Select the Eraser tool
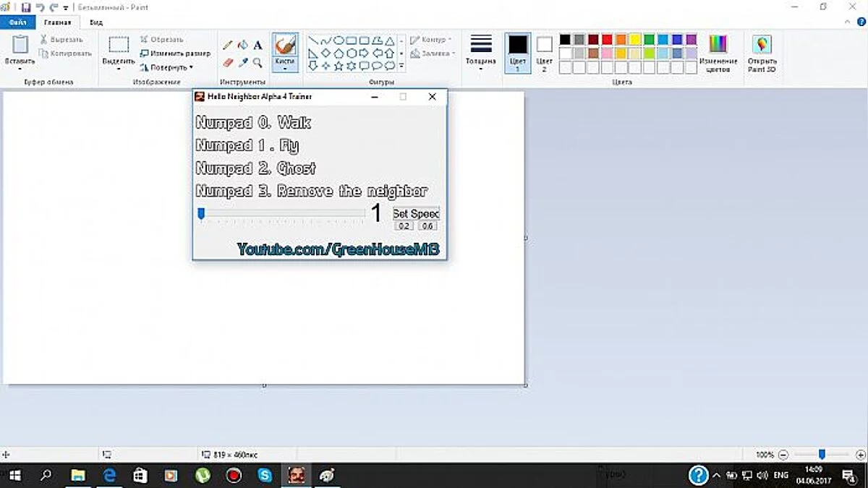This screenshot has height=488, width=868. 228,63
